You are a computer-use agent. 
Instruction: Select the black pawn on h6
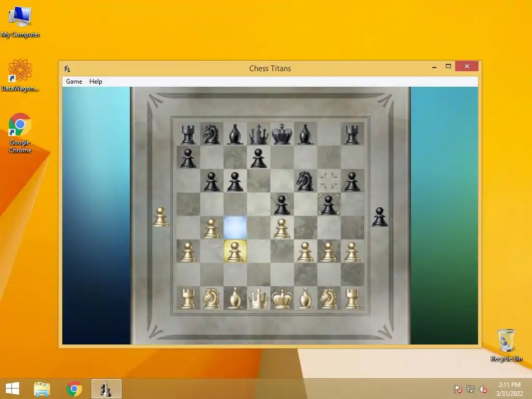[352, 181]
